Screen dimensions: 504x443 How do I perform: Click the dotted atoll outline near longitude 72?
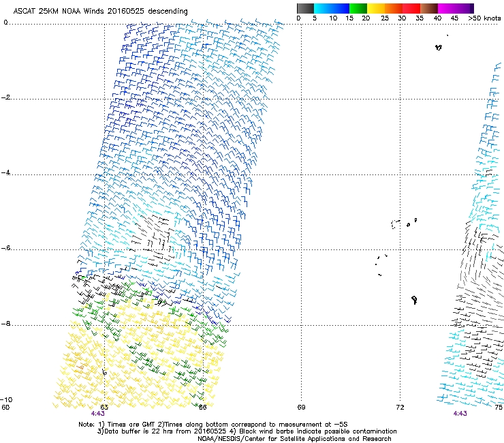pyautogui.click(x=395, y=224)
